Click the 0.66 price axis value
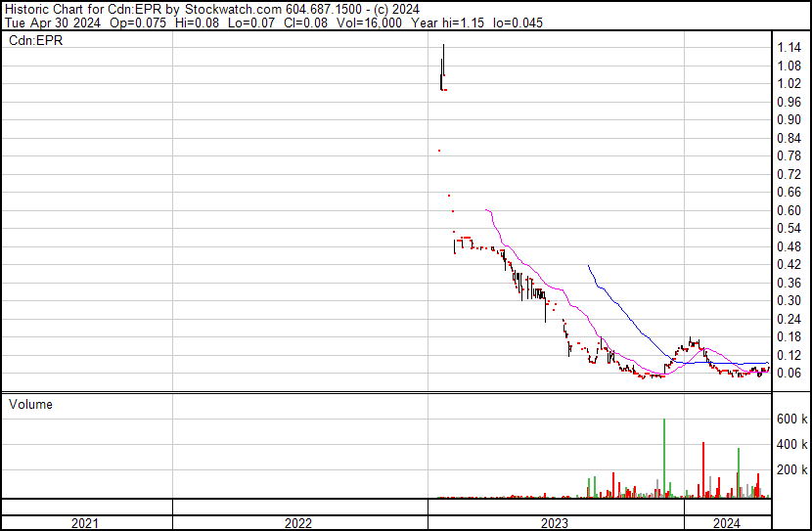Viewport: 812px width, 531px height. 789,192
